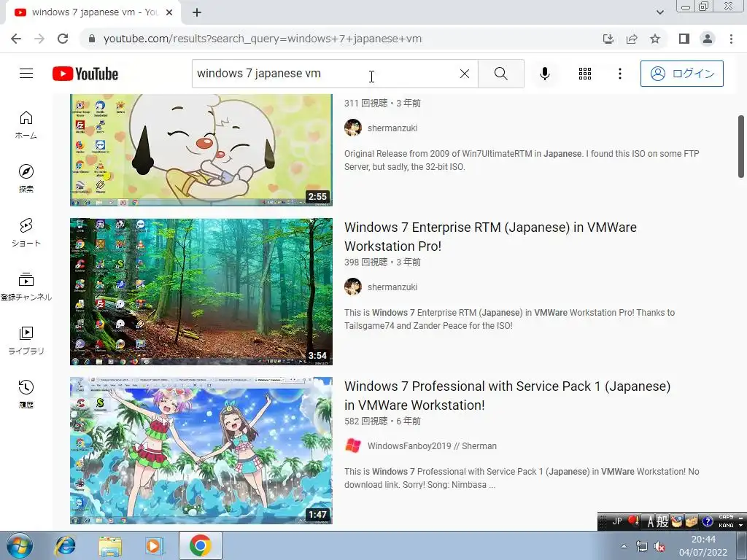Open the muted volume tray icon

point(659,547)
